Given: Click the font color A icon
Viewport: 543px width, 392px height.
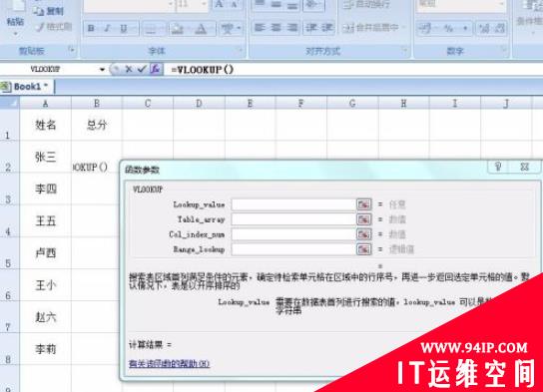Looking at the screenshot, I should point(201,29).
